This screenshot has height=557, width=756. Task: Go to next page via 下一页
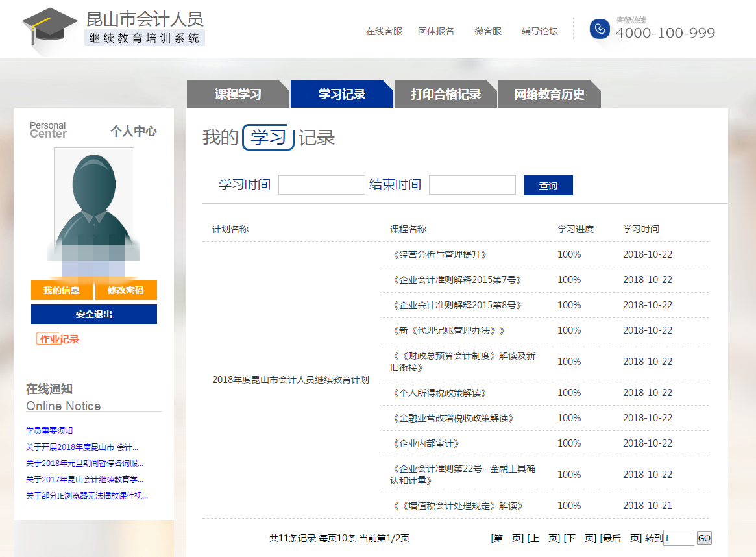tap(579, 538)
